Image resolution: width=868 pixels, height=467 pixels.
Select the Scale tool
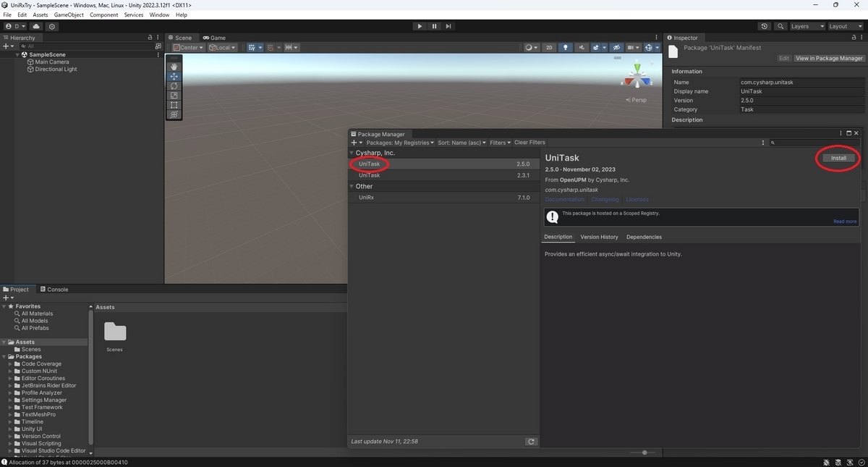point(174,96)
